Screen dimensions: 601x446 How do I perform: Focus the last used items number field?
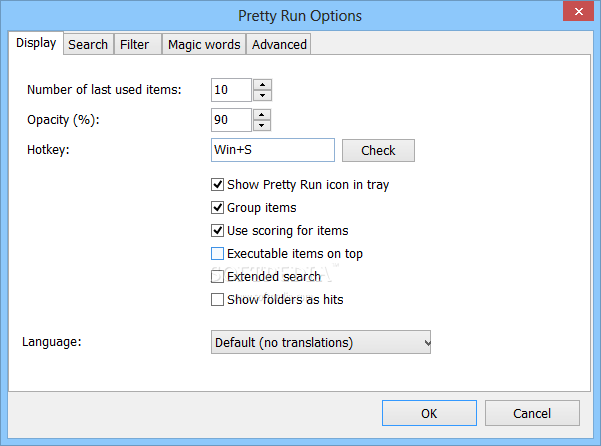coord(231,90)
